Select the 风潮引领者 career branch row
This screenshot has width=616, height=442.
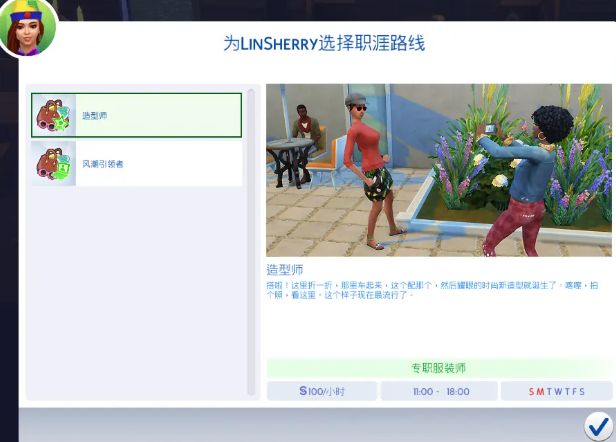pos(136,163)
